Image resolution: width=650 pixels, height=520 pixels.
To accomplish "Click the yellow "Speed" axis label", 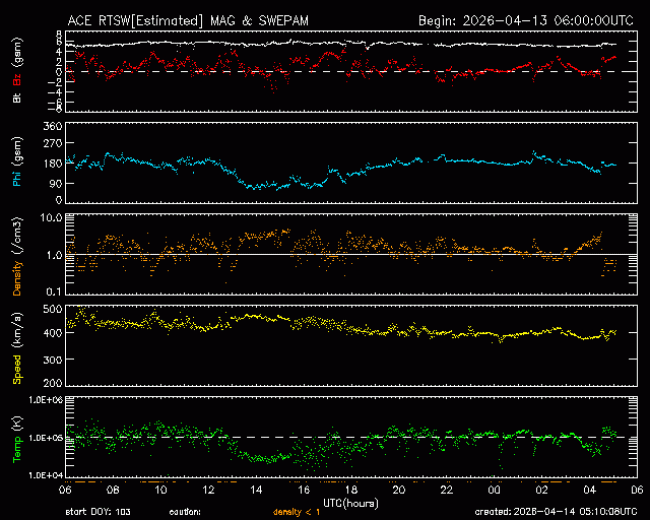I will tap(17, 369).
